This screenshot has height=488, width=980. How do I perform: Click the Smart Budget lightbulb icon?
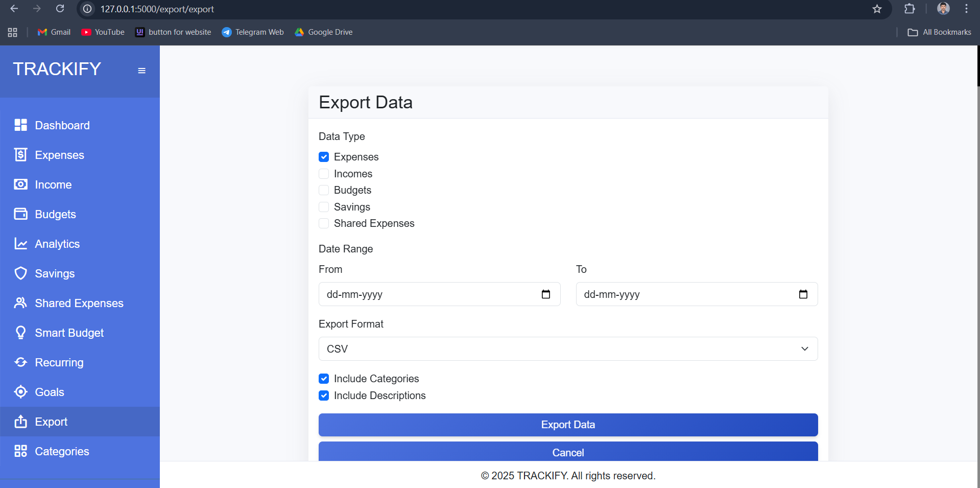pos(20,333)
